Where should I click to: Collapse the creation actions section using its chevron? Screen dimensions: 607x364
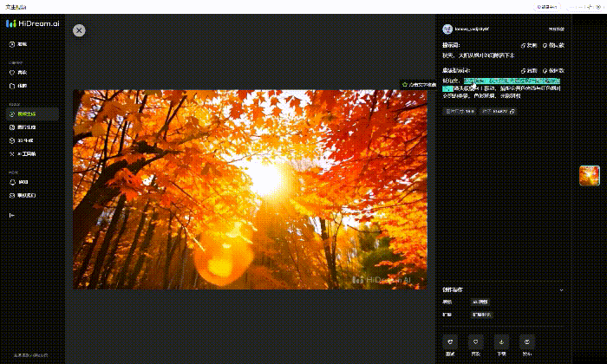coord(561,289)
